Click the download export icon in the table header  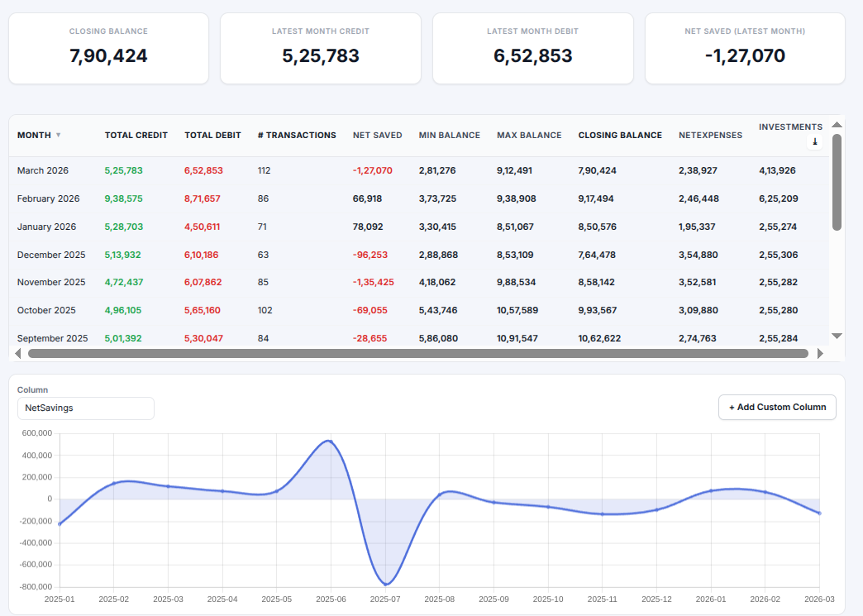815,141
